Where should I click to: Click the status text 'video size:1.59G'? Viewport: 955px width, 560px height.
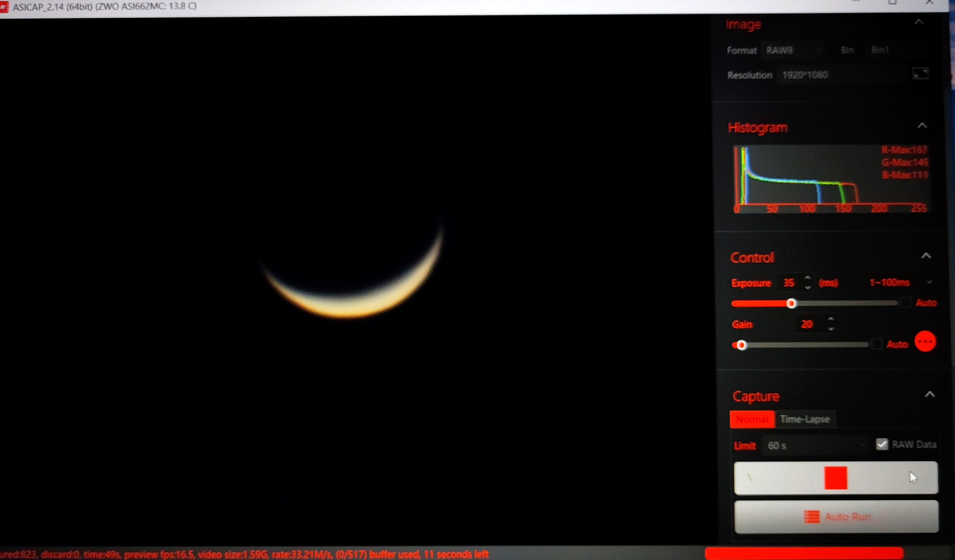(x=233, y=554)
